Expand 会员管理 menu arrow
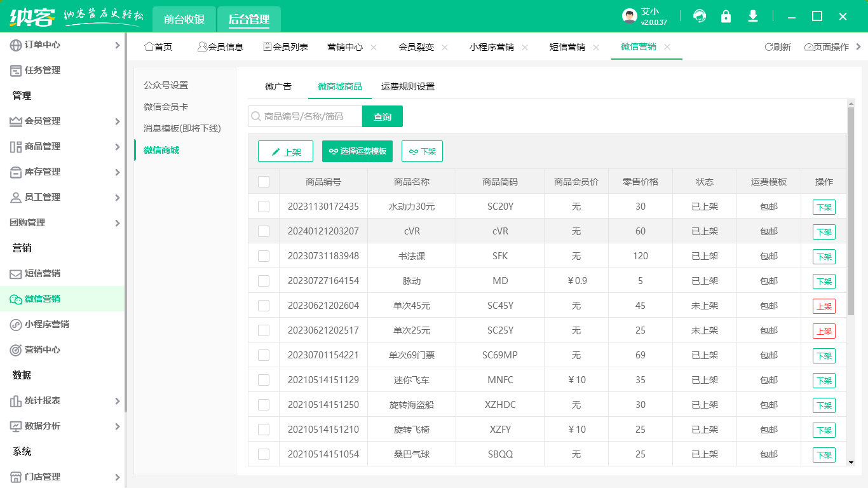The height and width of the screenshot is (488, 868). (x=118, y=121)
